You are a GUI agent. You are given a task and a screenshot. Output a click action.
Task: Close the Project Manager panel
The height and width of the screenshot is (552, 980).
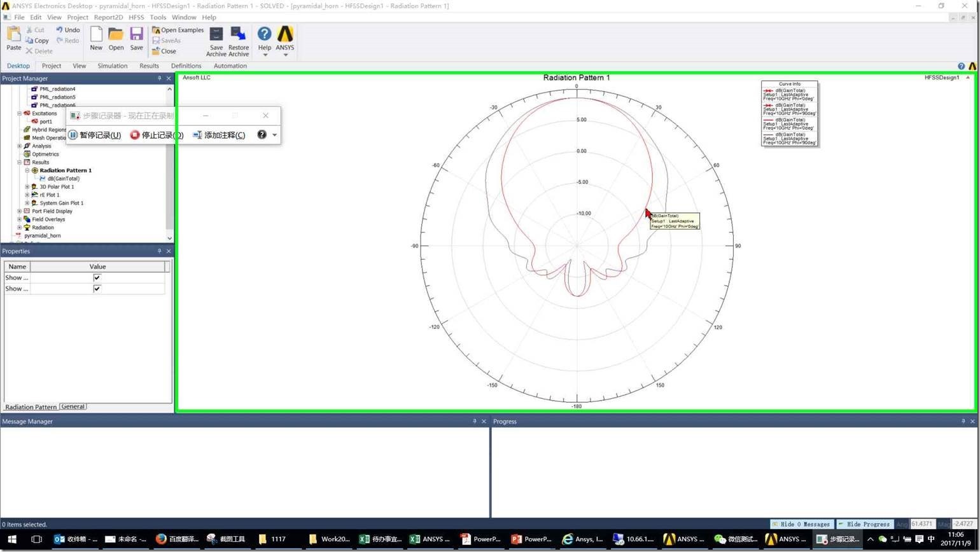[x=169, y=78]
